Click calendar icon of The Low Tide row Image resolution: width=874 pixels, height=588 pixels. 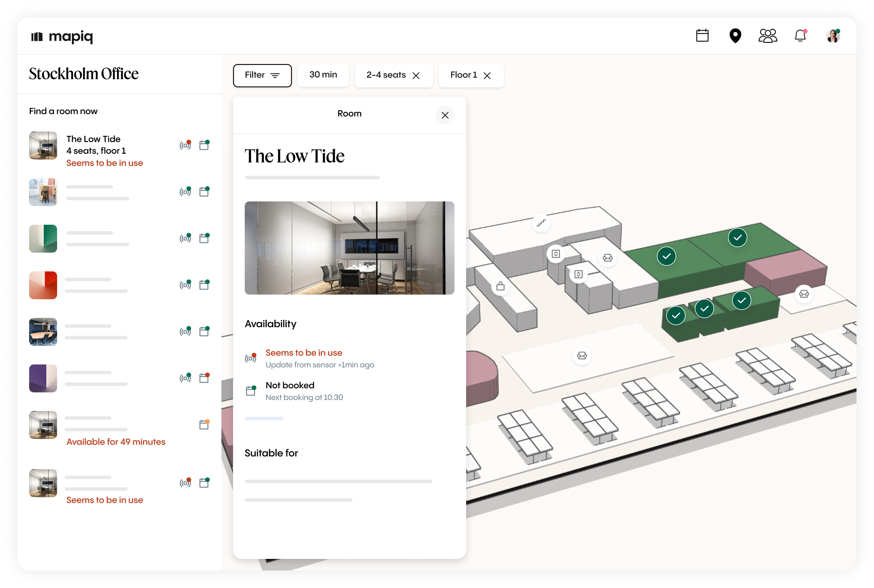click(x=204, y=145)
